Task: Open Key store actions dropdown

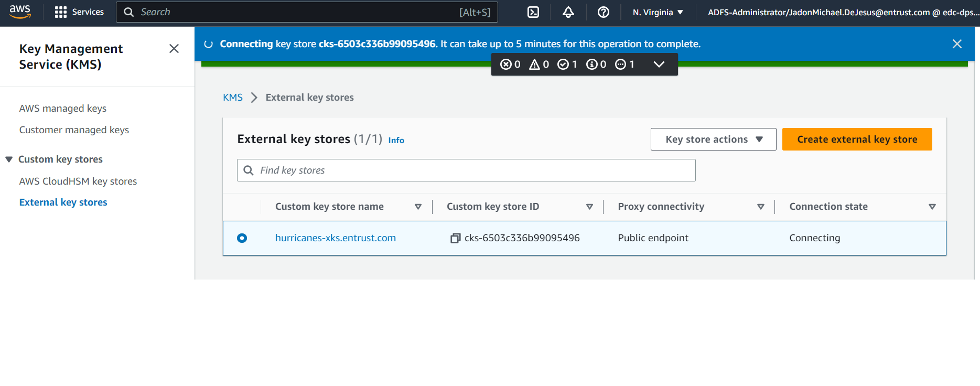Action: 714,140
